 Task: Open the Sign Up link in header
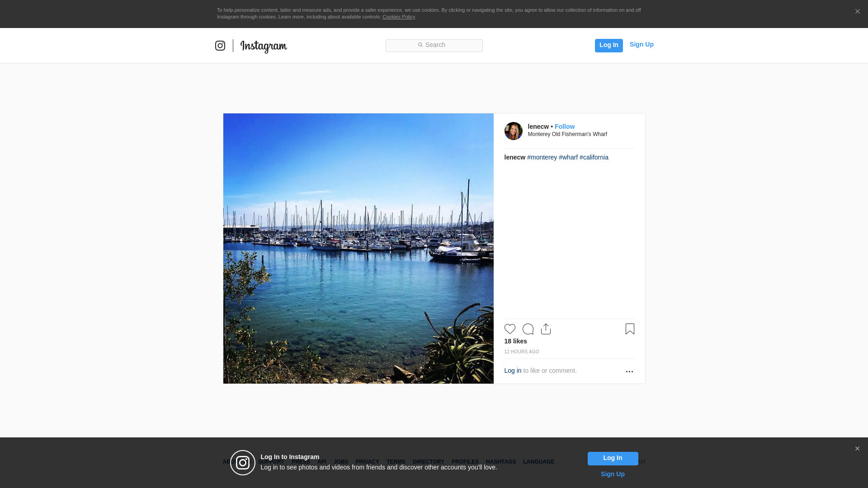(x=641, y=44)
